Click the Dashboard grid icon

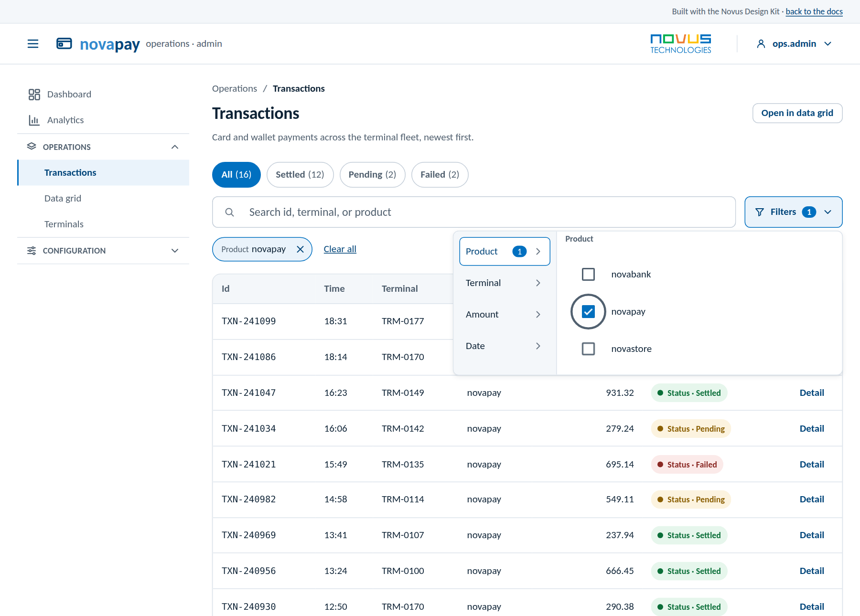tap(34, 95)
